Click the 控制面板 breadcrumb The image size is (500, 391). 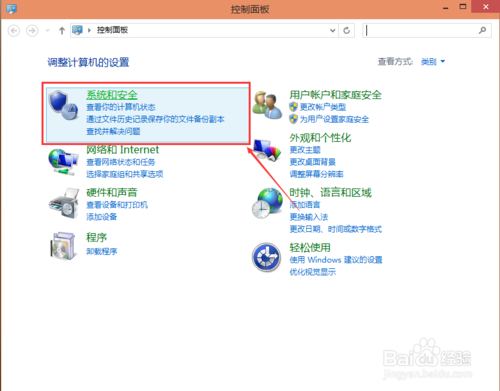(x=112, y=30)
